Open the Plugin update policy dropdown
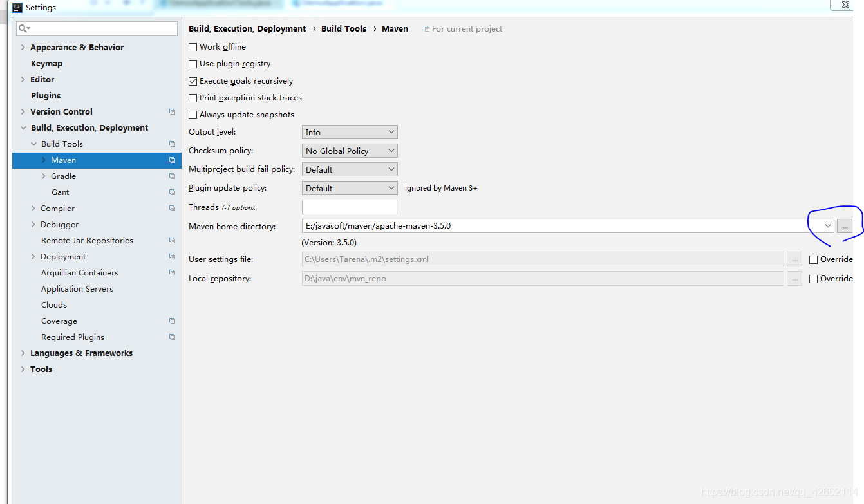This screenshot has width=864, height=504. (350, 188)
